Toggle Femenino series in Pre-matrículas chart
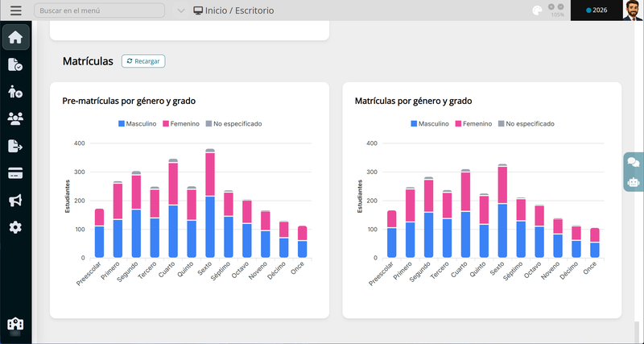Image resolution: width=644 pixels, height=344 pixels. 181,124
